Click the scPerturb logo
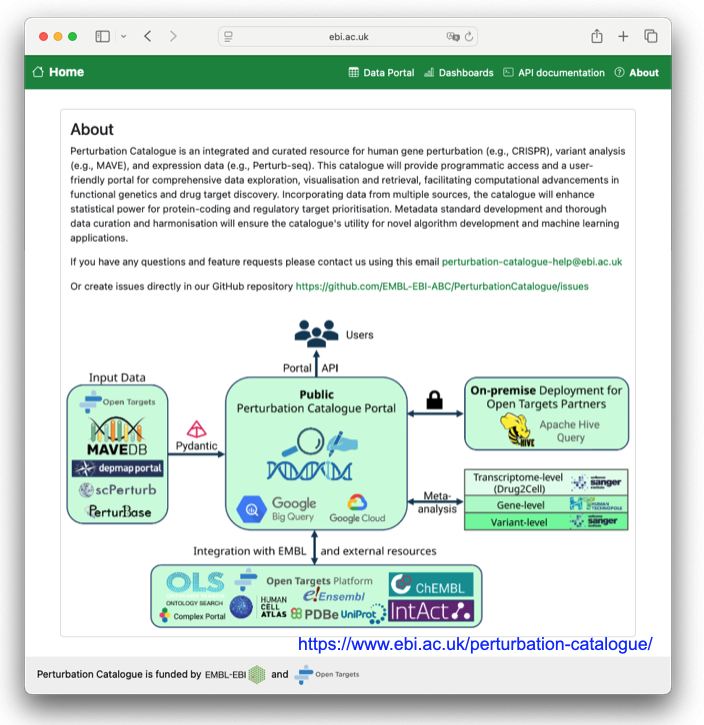 coord(117,490)
